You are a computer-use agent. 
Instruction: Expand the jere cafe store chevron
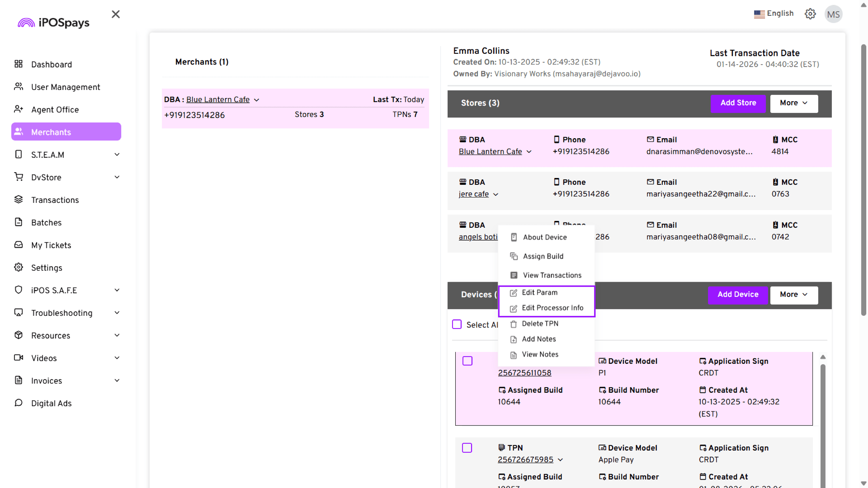point(496,194)
